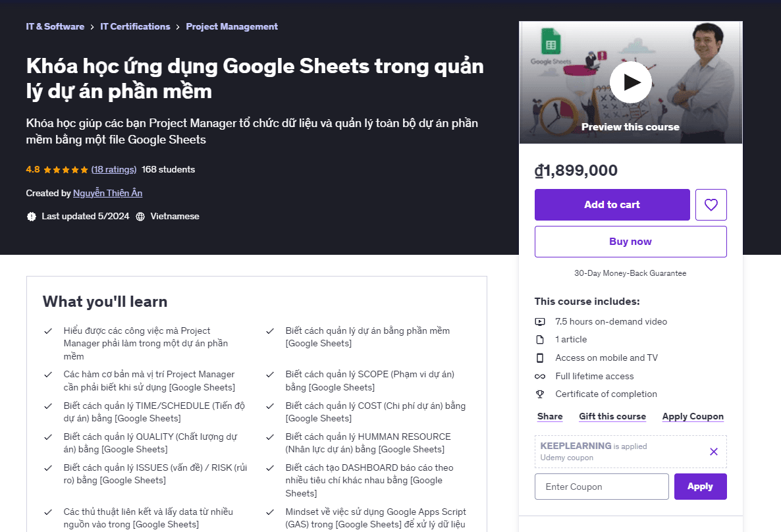This screenshot has width=781, height=532.
Task: Click the last updated badge icon
Action: click(x=32, y=217)
